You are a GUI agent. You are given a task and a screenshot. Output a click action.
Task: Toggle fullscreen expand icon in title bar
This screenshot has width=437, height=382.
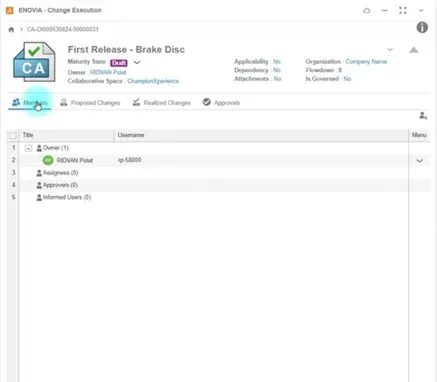[x=403, y=11]
